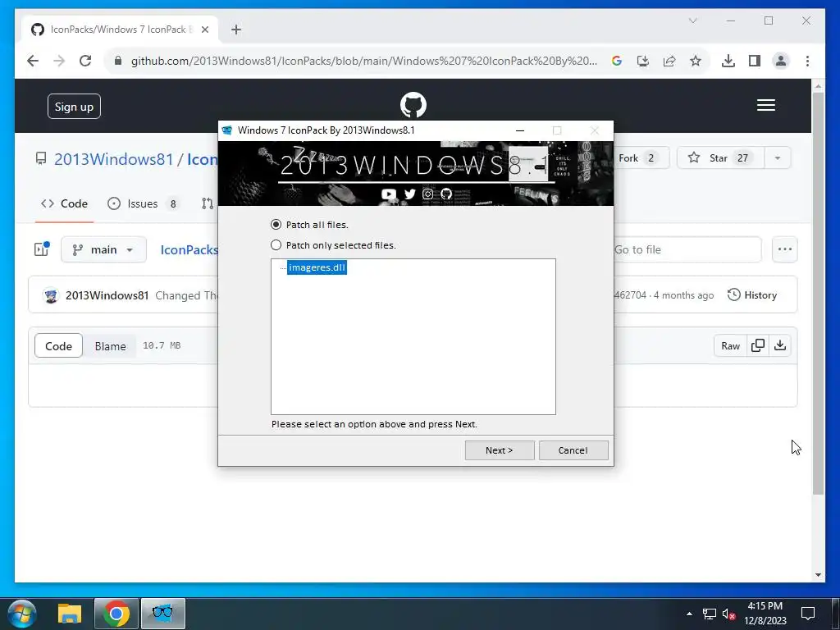
Task: Click the Raw button
Action: 730,346
